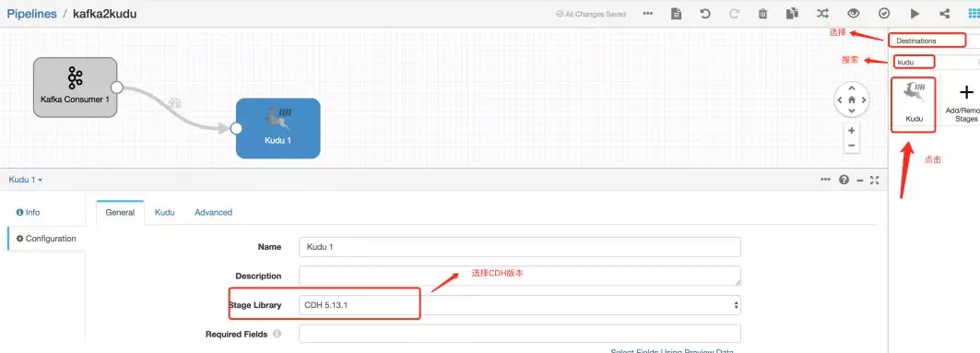This screenshot has width=980, height=353.
Task: Click Kafka Consumer output connector circle
Action: point(117,87)
